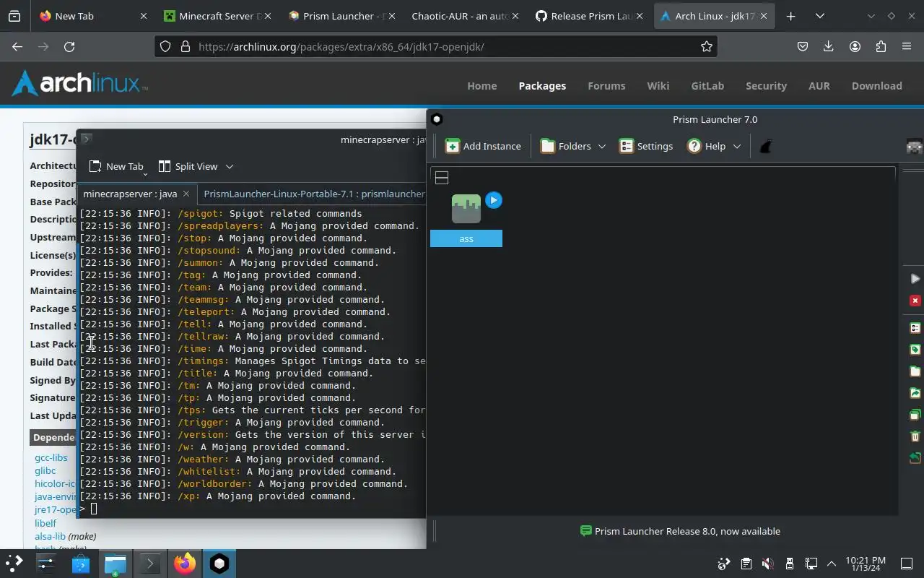
Task: Open AUR in Arch Linux nav
Action: click(x=819, y=85)
